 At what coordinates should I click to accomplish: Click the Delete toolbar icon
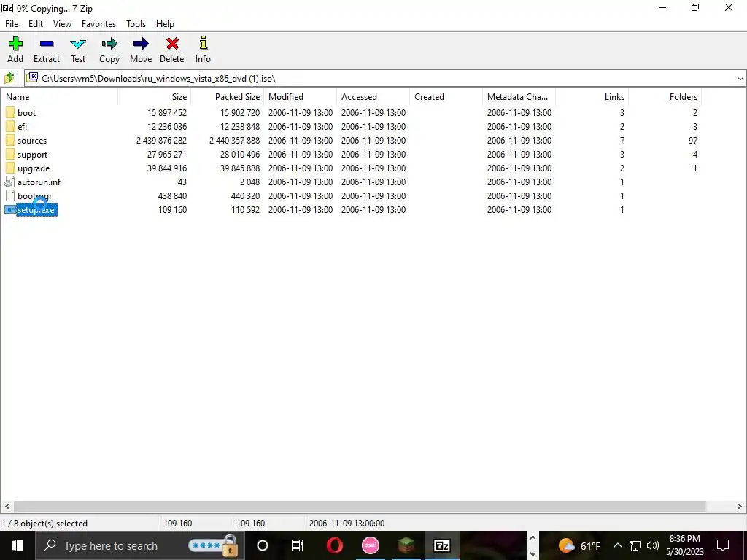pos(172,44)
